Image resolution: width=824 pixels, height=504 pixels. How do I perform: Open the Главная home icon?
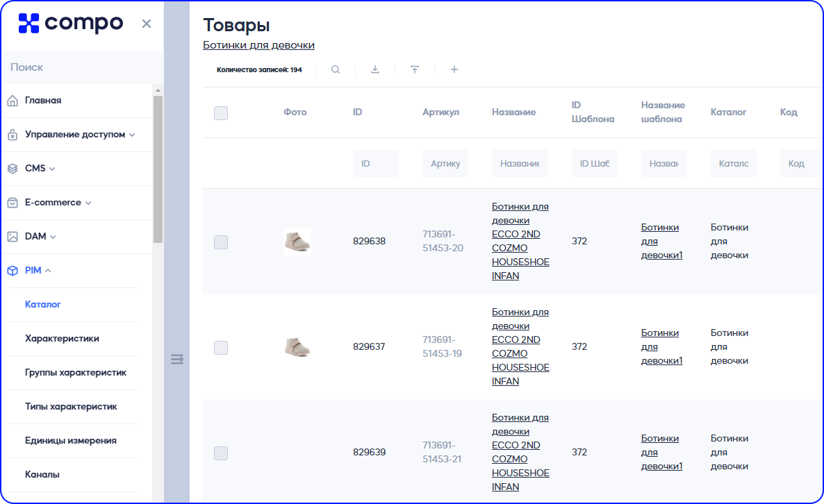click(13, 101)
